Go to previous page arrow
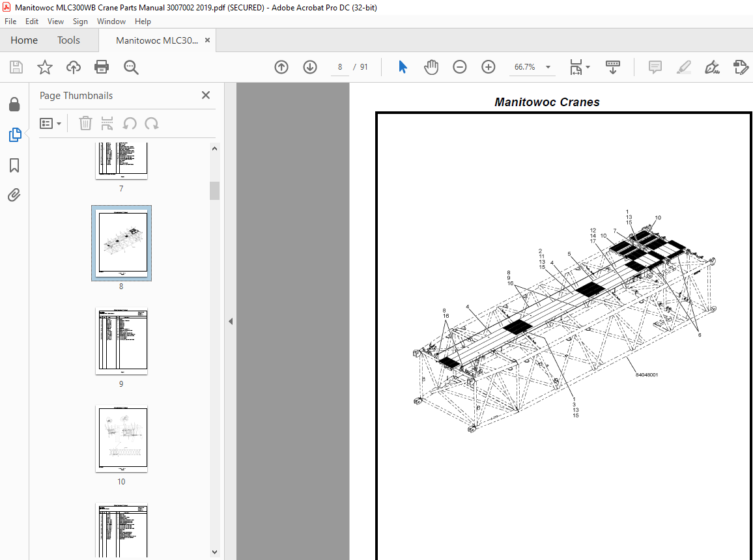This screenshot has width=753, height=560. point(281,67)
